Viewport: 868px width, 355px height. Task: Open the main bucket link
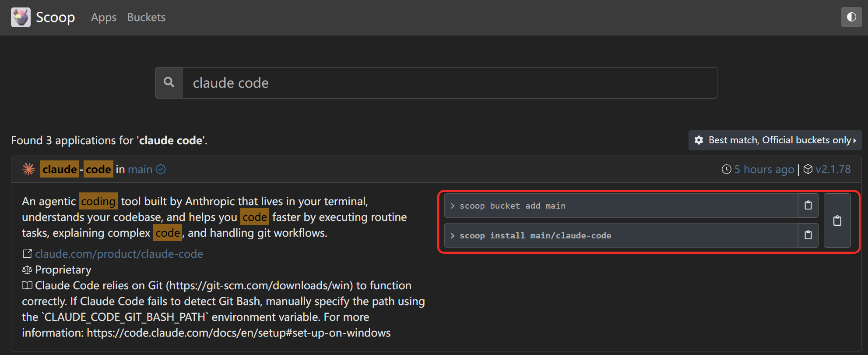[x=140, y=169]
